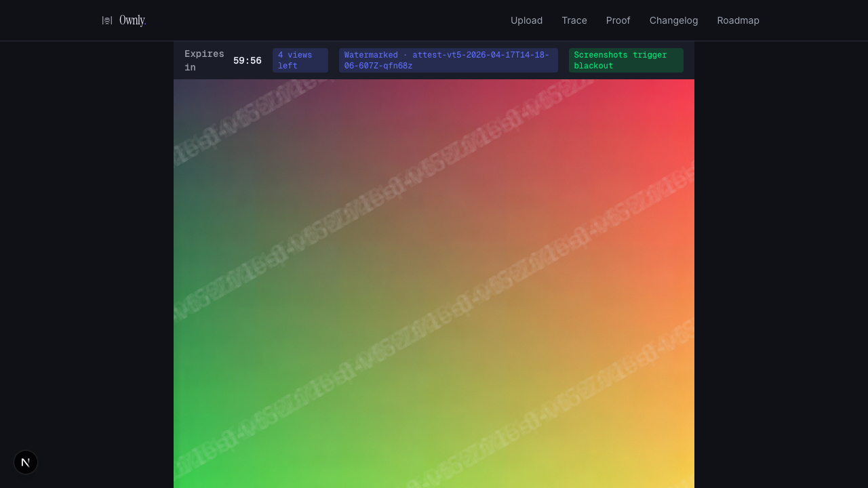Open the Roadmap link
This screenshot has width=868, height=488.
pos(738,20)
